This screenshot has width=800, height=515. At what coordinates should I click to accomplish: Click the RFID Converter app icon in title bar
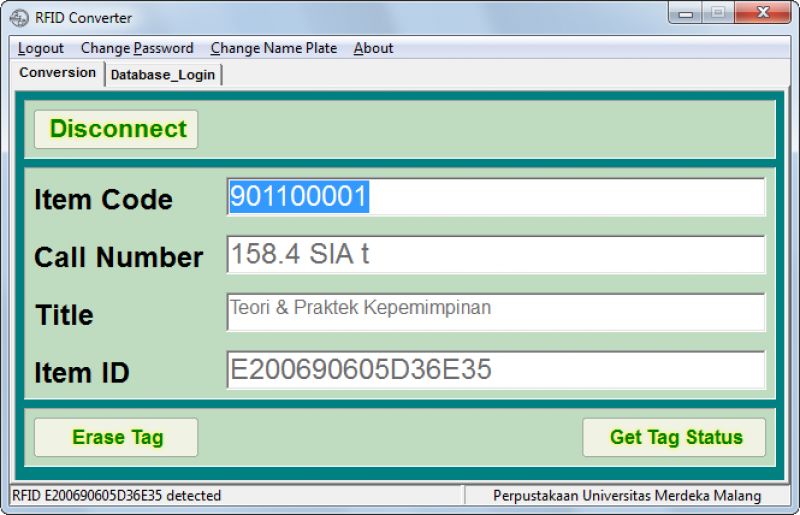[19, 17]
